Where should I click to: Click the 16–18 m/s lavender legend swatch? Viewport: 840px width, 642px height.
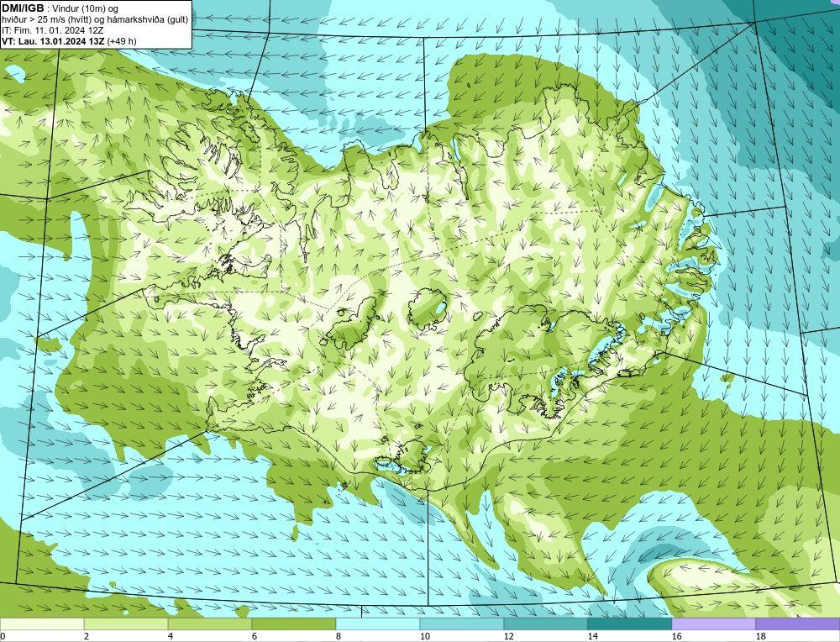713,624
